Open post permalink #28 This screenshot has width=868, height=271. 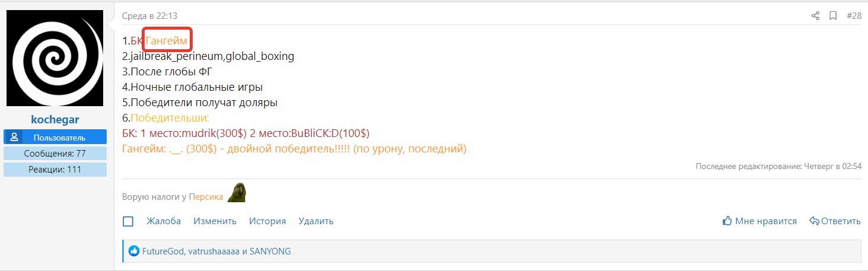[854, 16]
